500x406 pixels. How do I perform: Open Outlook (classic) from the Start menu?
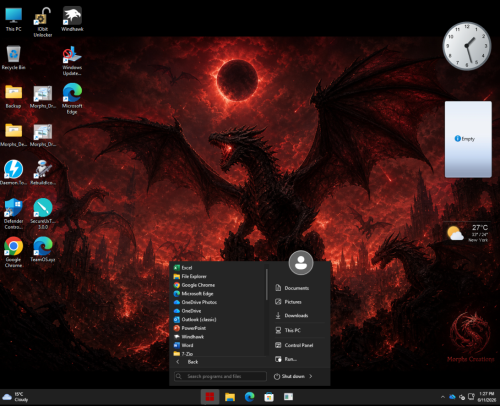[219, 319]
